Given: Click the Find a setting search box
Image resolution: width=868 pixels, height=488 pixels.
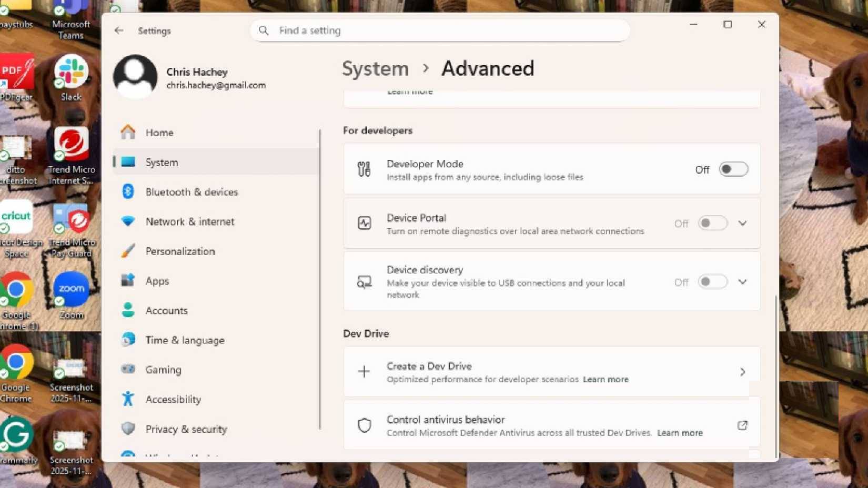Looking at the screenshot, I should pos(440,30).
